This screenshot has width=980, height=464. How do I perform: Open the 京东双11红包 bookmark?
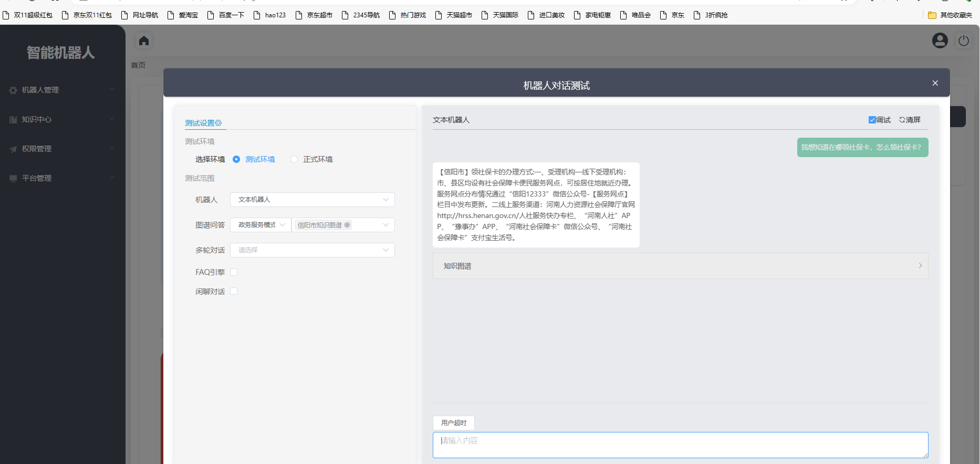[x=87, y=15]
